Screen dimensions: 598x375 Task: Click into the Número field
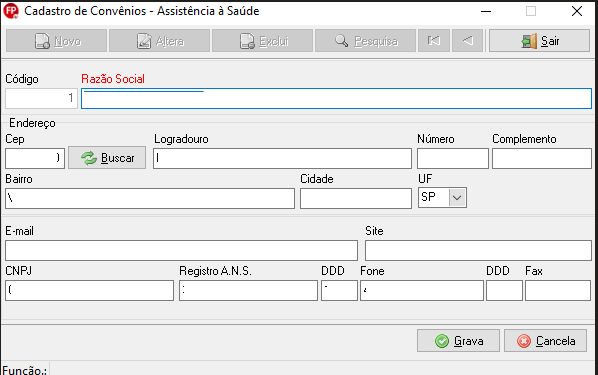click(453, 158)
